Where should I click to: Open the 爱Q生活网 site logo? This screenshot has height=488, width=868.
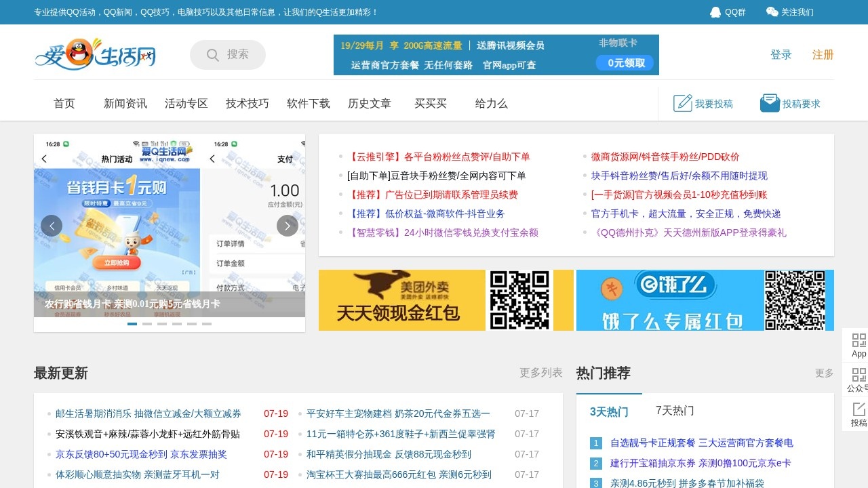coord(96,54)
